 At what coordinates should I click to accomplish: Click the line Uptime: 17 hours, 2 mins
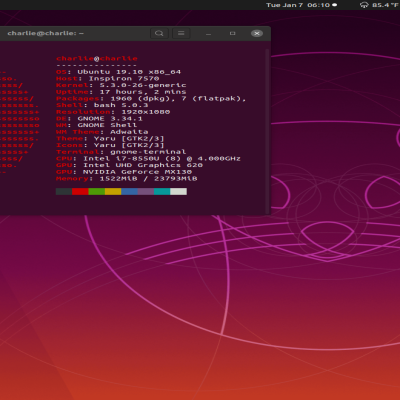[x=121, y=92]
